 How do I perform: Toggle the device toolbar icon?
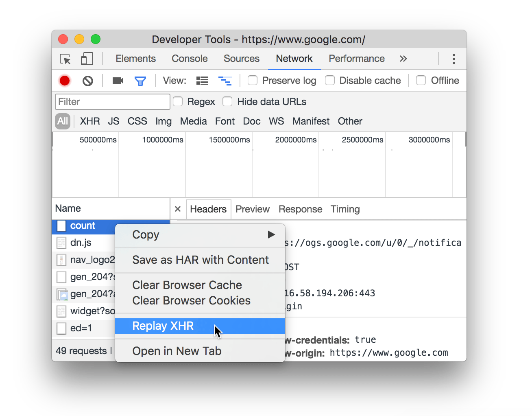(x=86, y=59)
